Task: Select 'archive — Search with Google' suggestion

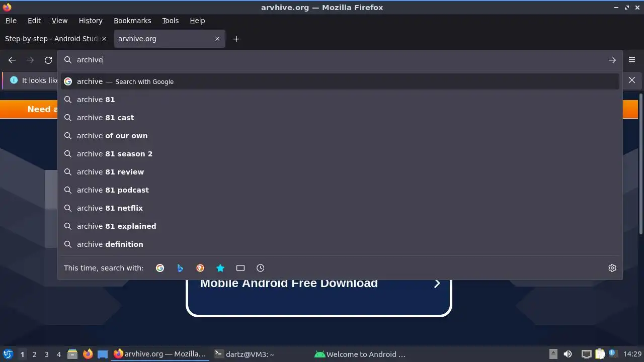Action: tap(340, 81)
